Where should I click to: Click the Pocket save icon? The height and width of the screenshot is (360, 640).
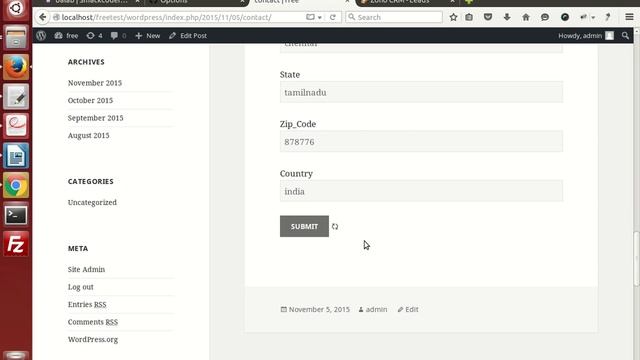coord(488,17)
